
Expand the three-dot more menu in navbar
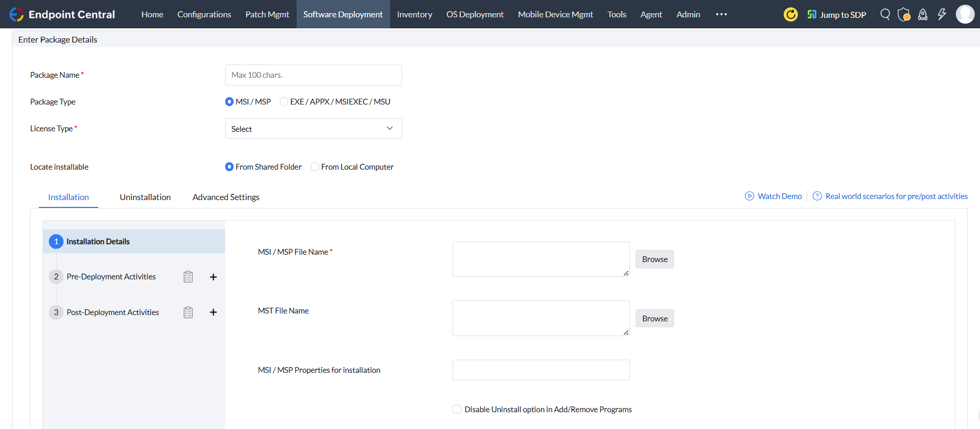[x=721, y=14]
